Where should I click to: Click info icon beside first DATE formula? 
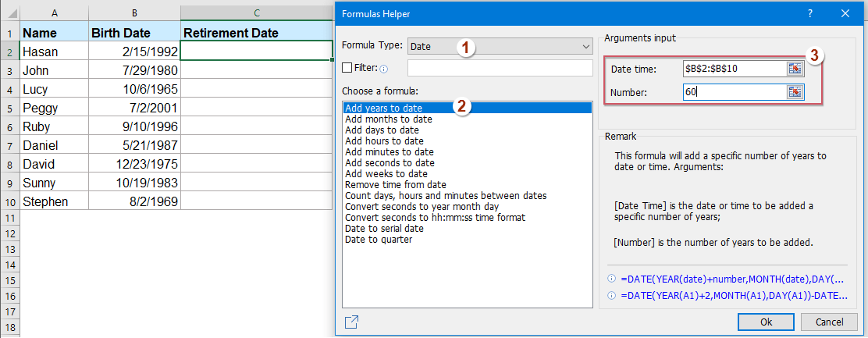coord(610,279)
